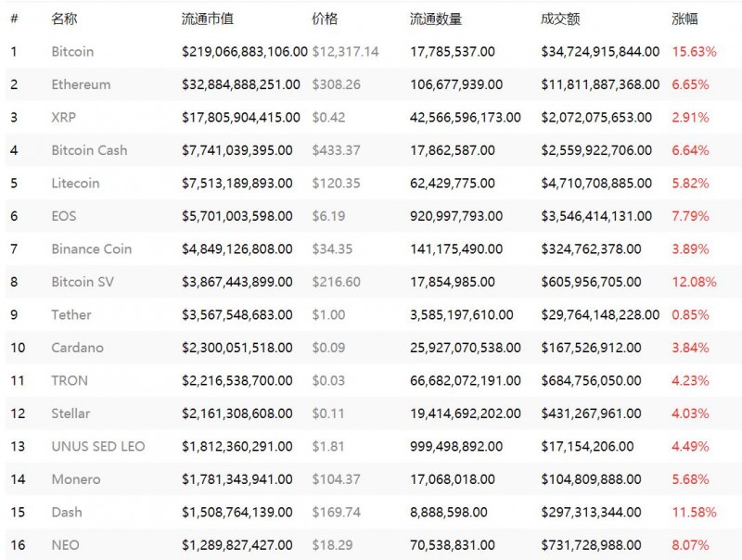Open the EOS coin link
Screen dimensions: 742x560
pos(64,216)
